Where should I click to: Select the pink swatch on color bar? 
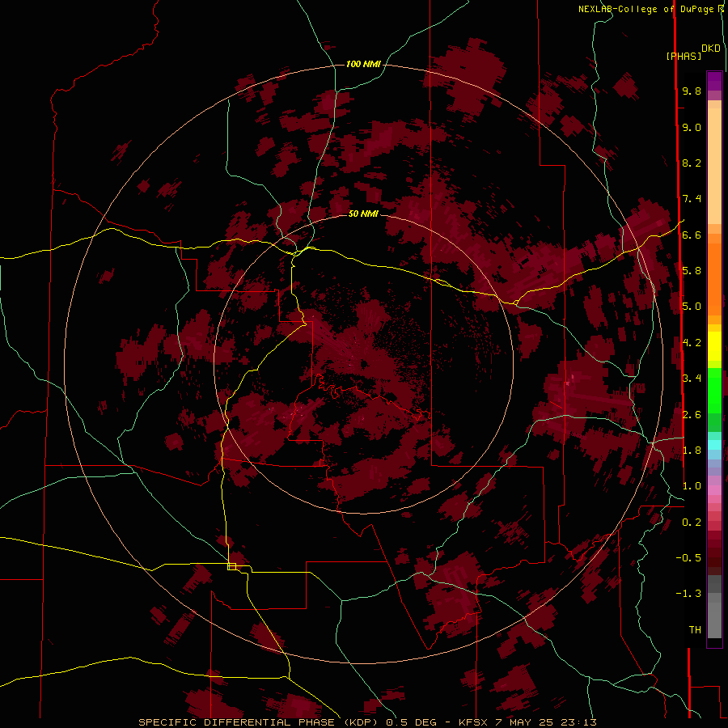(x=714, y=490)
